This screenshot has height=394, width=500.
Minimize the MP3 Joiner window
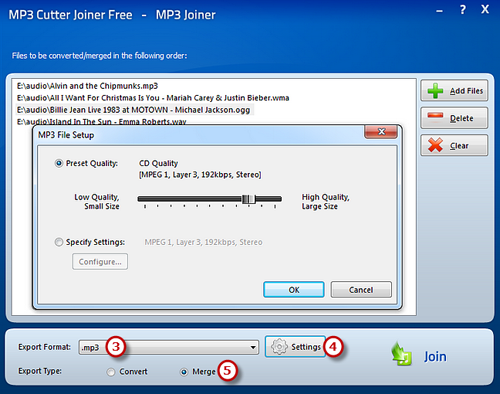coord(440,11)
